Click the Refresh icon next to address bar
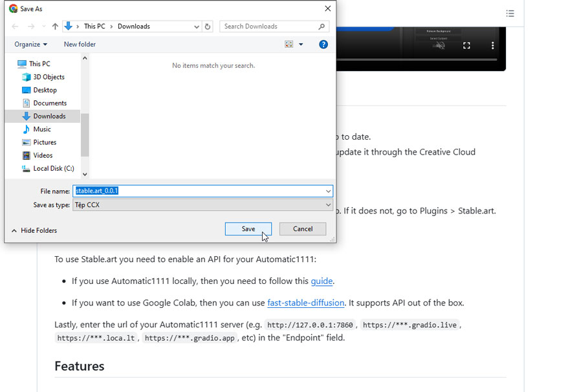This screenshot has width=566, height=392. tap(208, 27)
